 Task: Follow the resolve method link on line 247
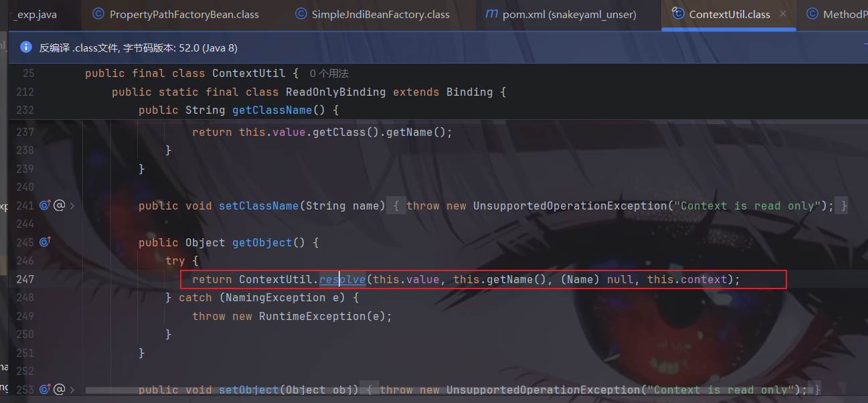coord(343,279)
